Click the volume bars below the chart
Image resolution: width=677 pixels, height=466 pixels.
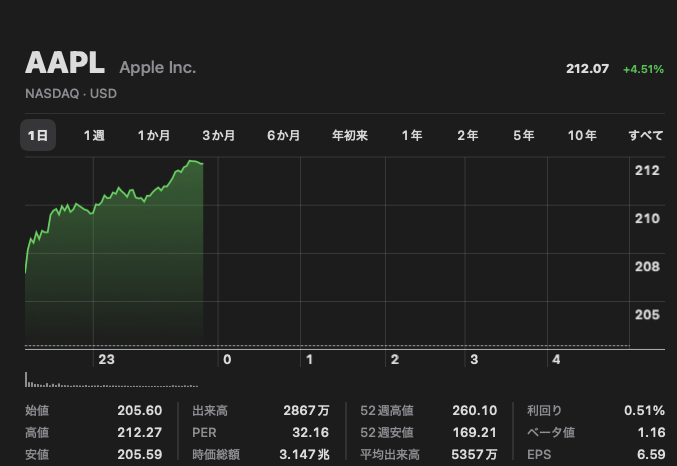point(111,380)
